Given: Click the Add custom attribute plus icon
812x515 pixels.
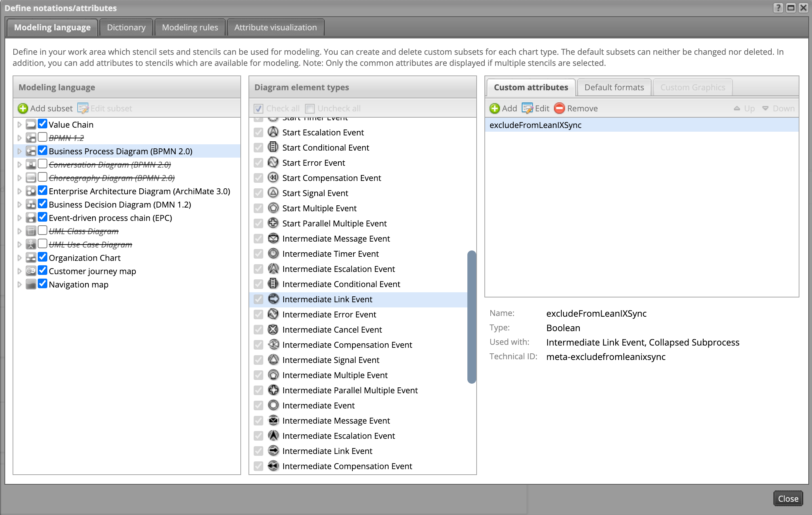Looking at the screenshot, I should coord(494,108).
